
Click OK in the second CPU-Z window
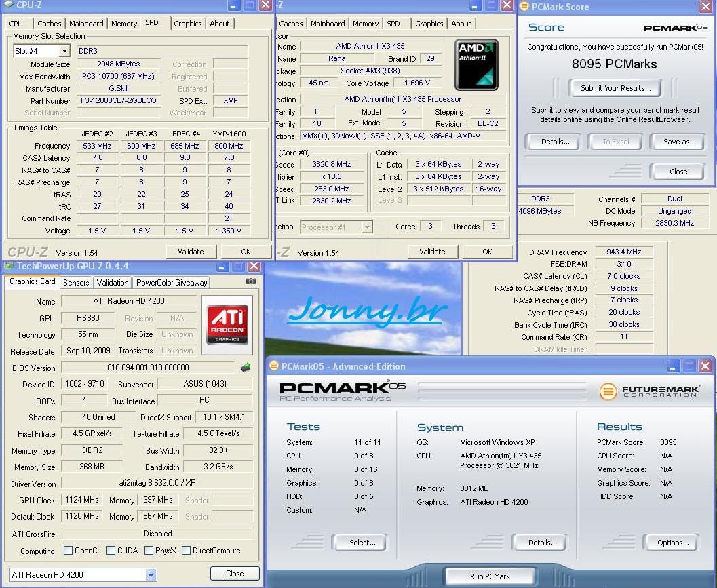(487, 252)
